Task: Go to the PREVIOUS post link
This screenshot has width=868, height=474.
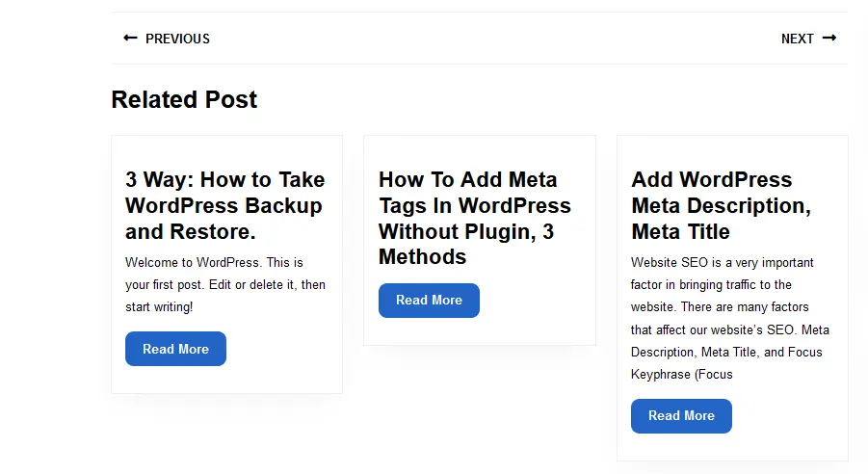Action: (x=167, y=39)
